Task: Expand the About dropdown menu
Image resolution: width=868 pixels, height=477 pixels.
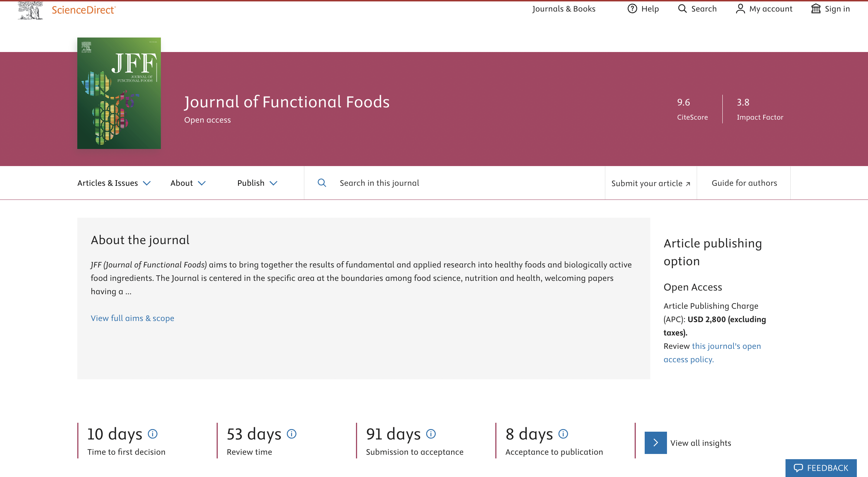Action: (188, 183)
